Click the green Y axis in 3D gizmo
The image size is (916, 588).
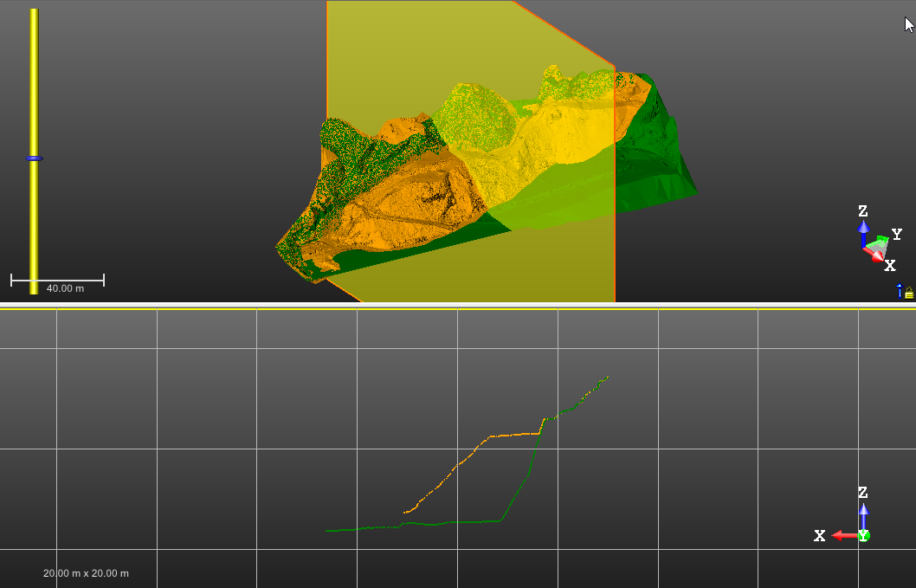(881, 239)
